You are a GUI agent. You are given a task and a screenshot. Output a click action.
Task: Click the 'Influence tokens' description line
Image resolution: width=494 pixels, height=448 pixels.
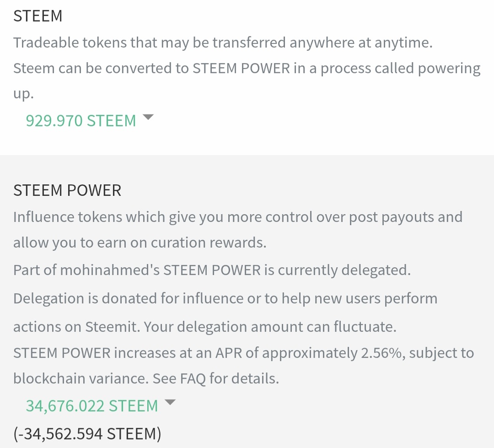(237, 216)
